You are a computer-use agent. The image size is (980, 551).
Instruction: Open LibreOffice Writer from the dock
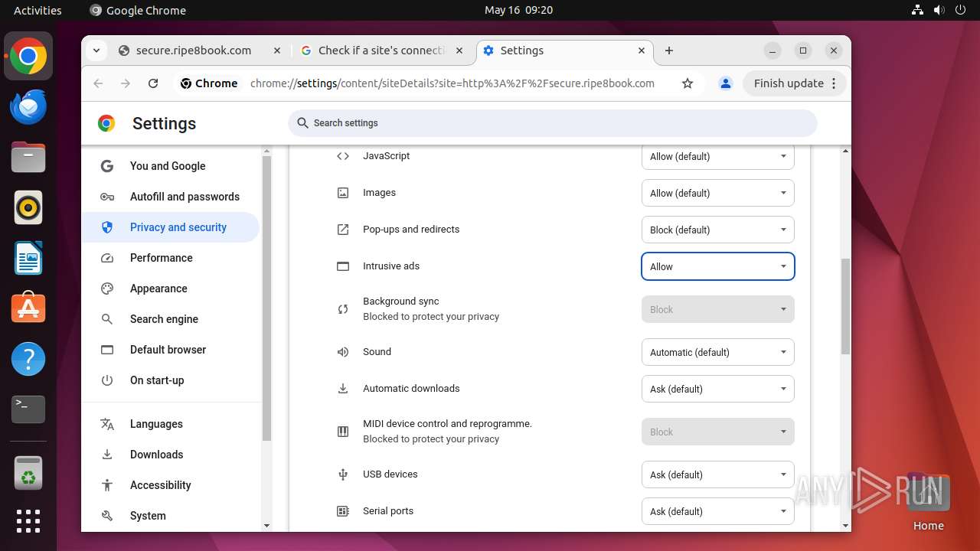(28, 258)
